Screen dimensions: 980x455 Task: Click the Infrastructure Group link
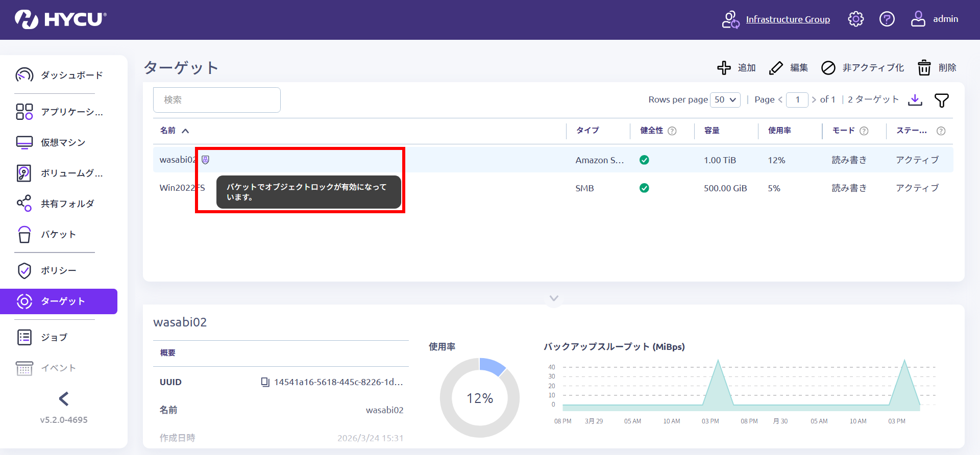(x=788, y=19)
